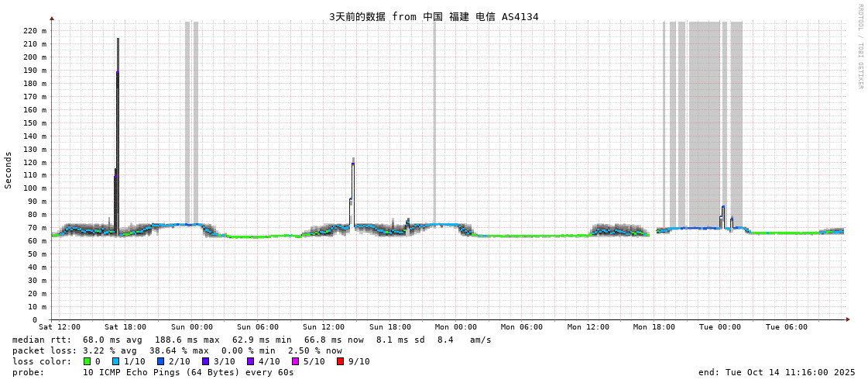The image size is (868, 383).
Task: Click the Tue 06:00 time axis label
Action: (786, 327)
